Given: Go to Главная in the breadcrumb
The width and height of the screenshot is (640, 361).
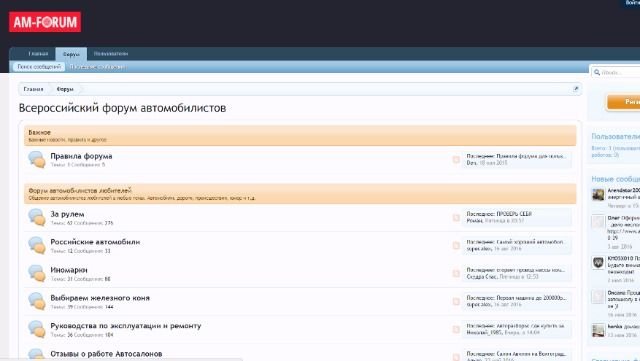Looking at the screenshot, I should [33, 89].
